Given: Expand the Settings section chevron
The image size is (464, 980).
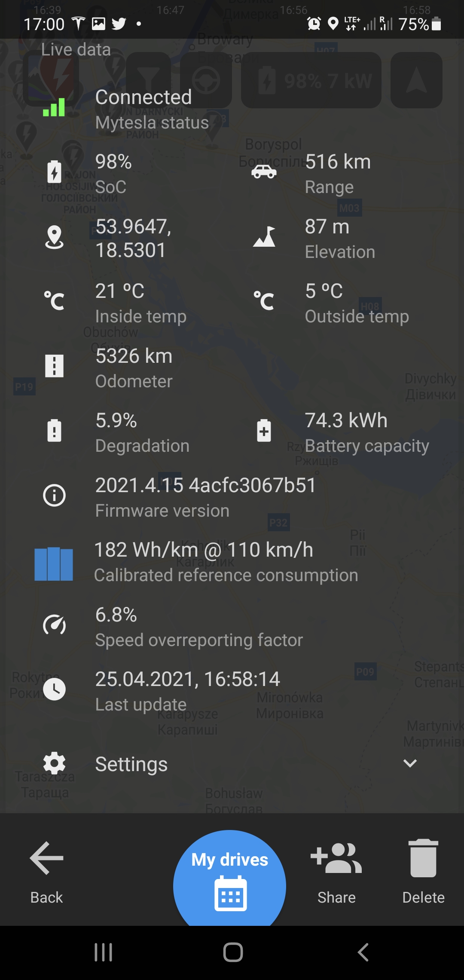Looking at the screenshot, I should pos(410,763).
